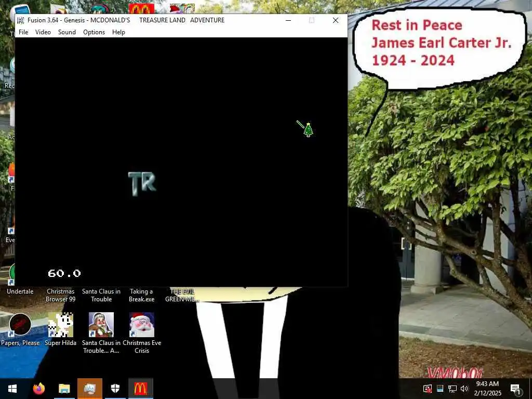The width and height of the screenshot is (532, 399).
Task: Click the Christmas Browser 99 label
Action: 60,295
